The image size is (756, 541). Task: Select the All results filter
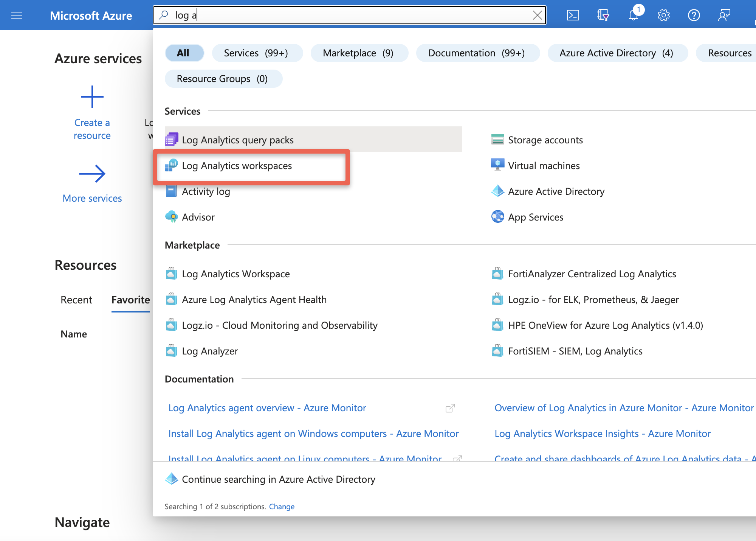click(184, 53)
